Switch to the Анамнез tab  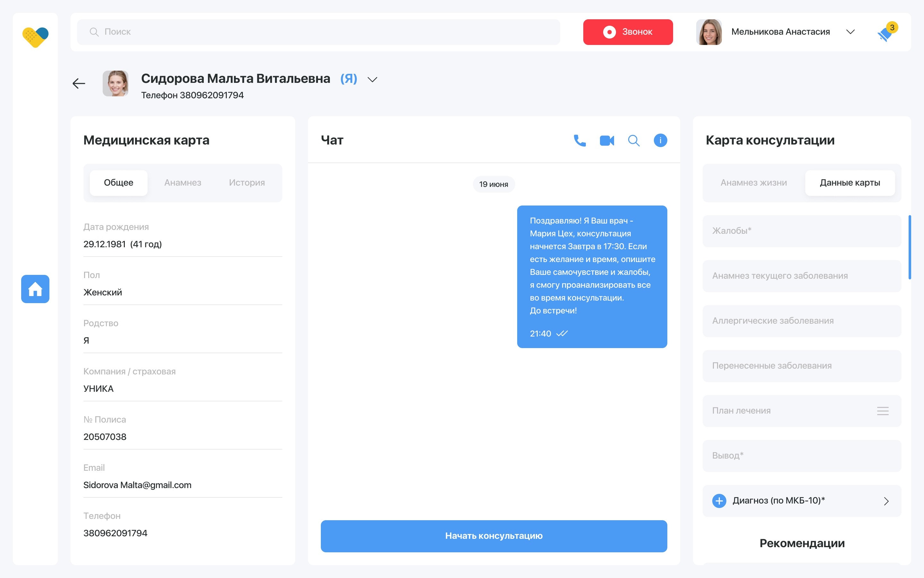(183, 183)
